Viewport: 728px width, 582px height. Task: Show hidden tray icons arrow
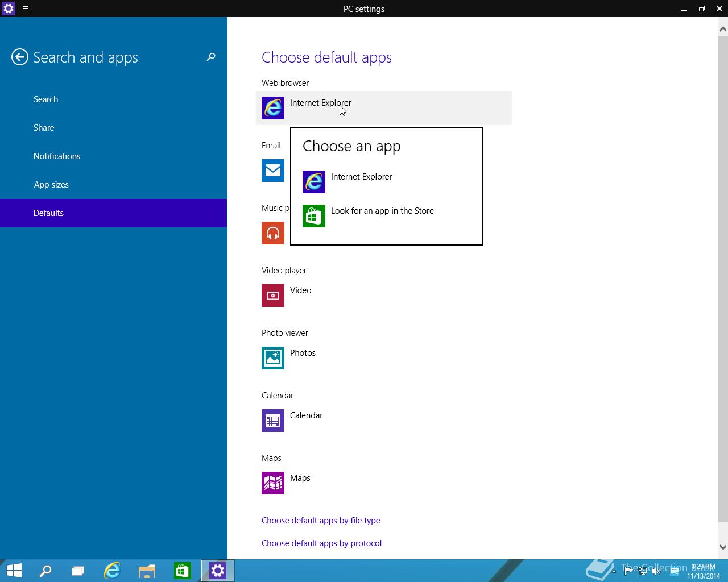click(x=614, y=571)
